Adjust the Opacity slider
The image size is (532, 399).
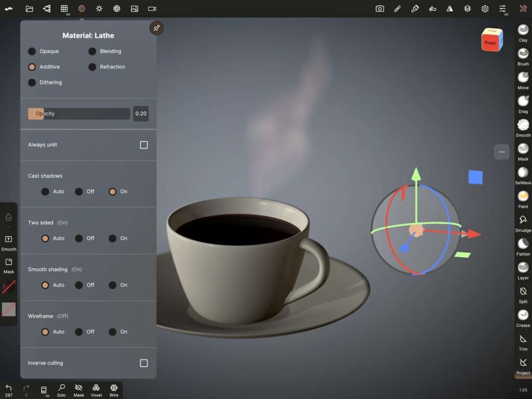(79, 114)
